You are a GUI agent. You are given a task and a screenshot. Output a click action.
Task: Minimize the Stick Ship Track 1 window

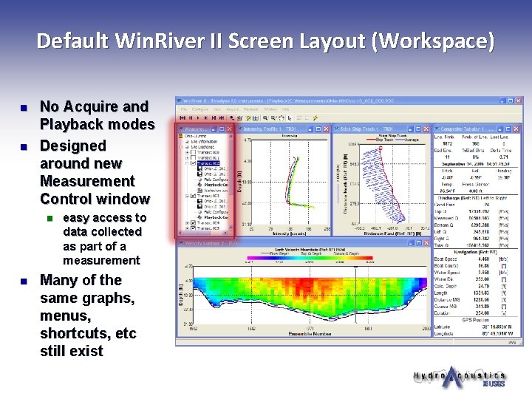[411, 129]
